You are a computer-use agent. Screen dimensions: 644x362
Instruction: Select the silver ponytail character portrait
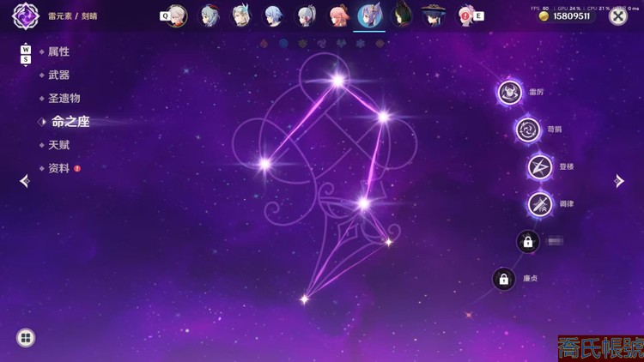tap(306, 16)
